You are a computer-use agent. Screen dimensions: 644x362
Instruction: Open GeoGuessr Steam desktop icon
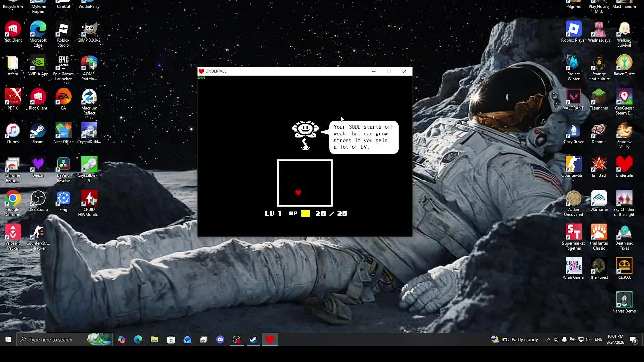coord(624,102)
